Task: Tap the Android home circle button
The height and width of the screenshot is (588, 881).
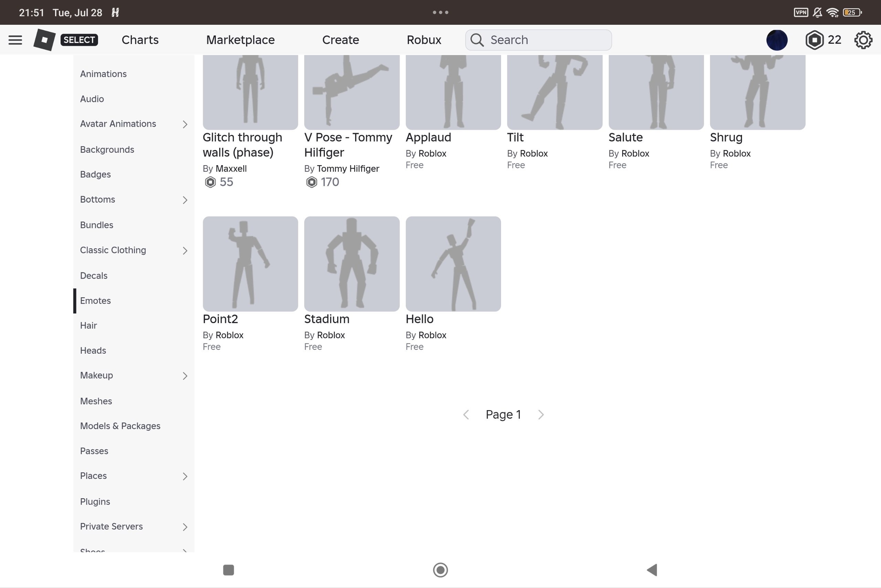Action: click(x=440, y=570)
